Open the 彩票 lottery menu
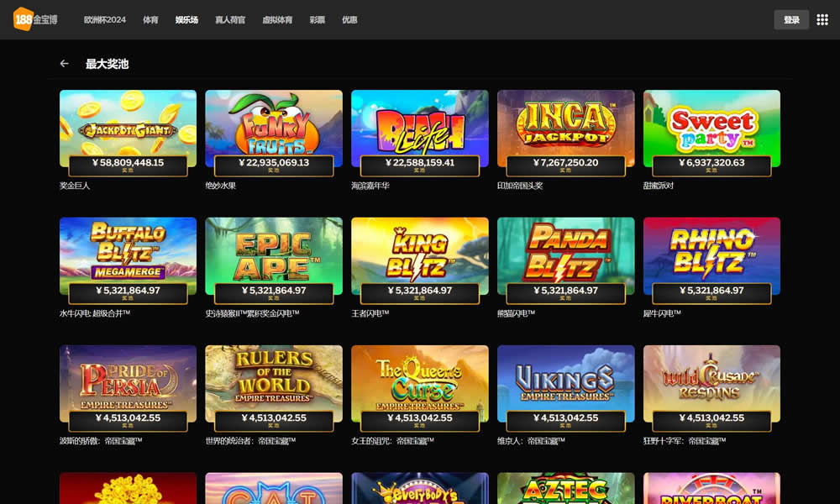The image size is (840, 504). pyautogui.click(x=318, y=20)
